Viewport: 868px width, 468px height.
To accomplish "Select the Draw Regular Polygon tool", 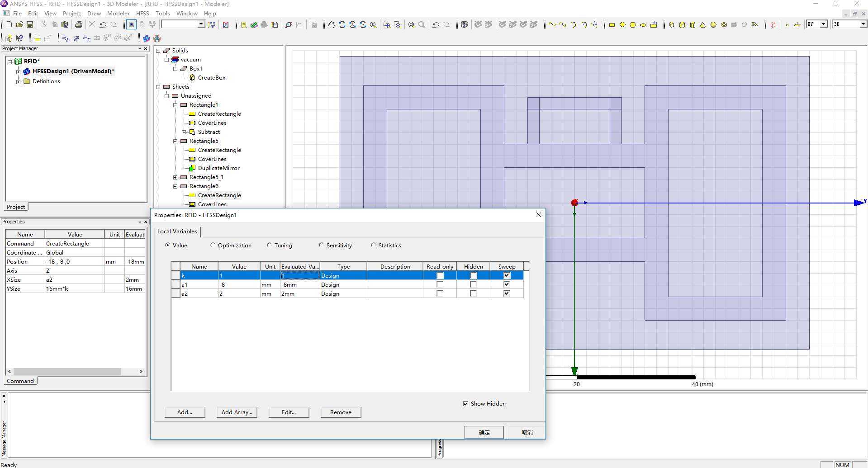I will point(633,24).
